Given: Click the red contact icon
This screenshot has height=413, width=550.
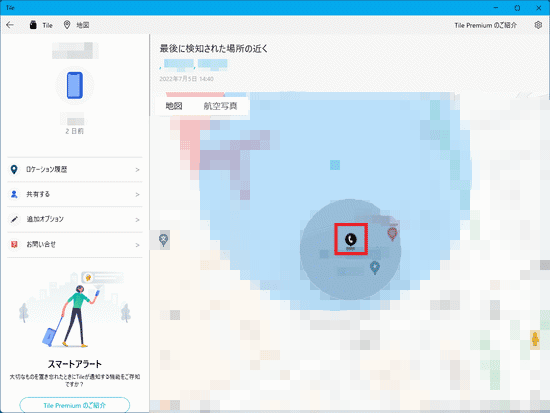Looking at the screenshot, I should click(14, 244).
